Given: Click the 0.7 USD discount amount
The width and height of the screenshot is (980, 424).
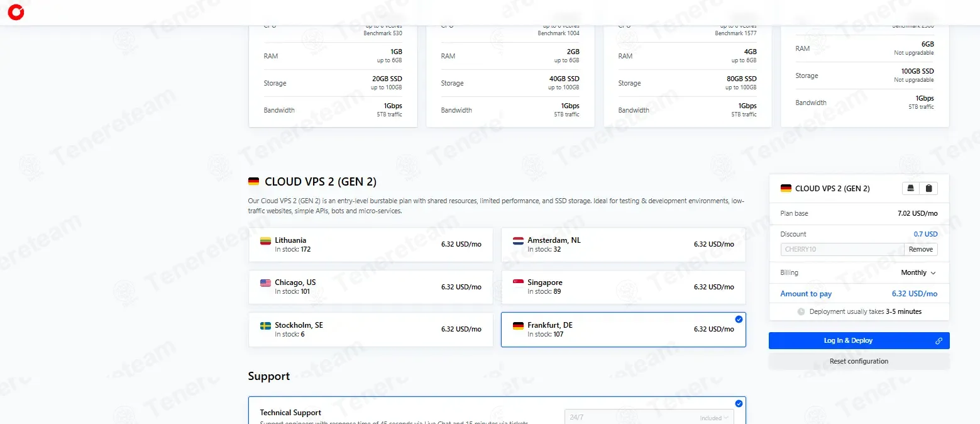Looking at the screenshot, I should pos(925,234).
